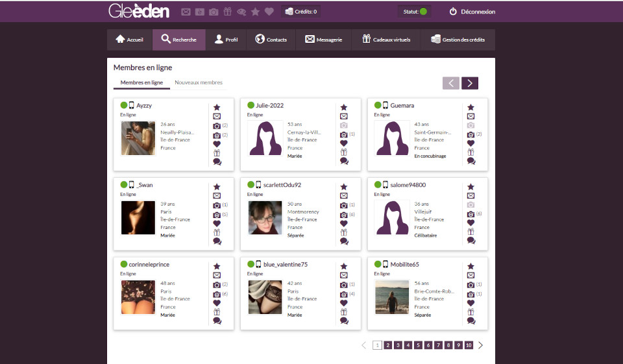Switch to Nouveaux membres tab
The width and height of the screenshot is (623, 364).
[x=199, y=83]
